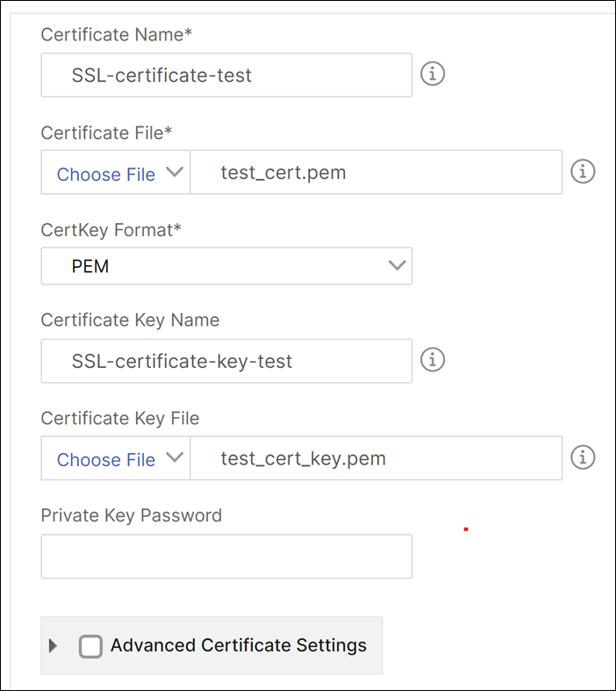Focus the empty Private Key Password field
Image resolution: width=616 pixels, height=691 pixels.
point(226,557)
